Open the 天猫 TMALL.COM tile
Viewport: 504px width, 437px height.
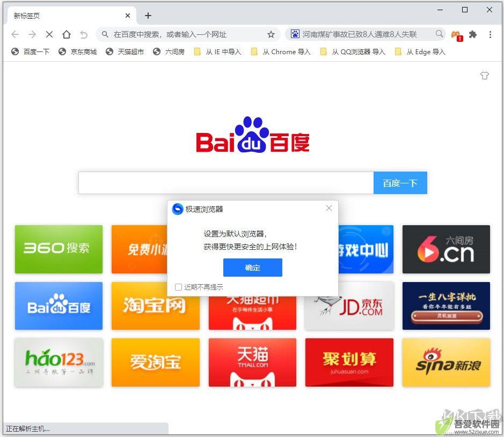pos(252,362)
